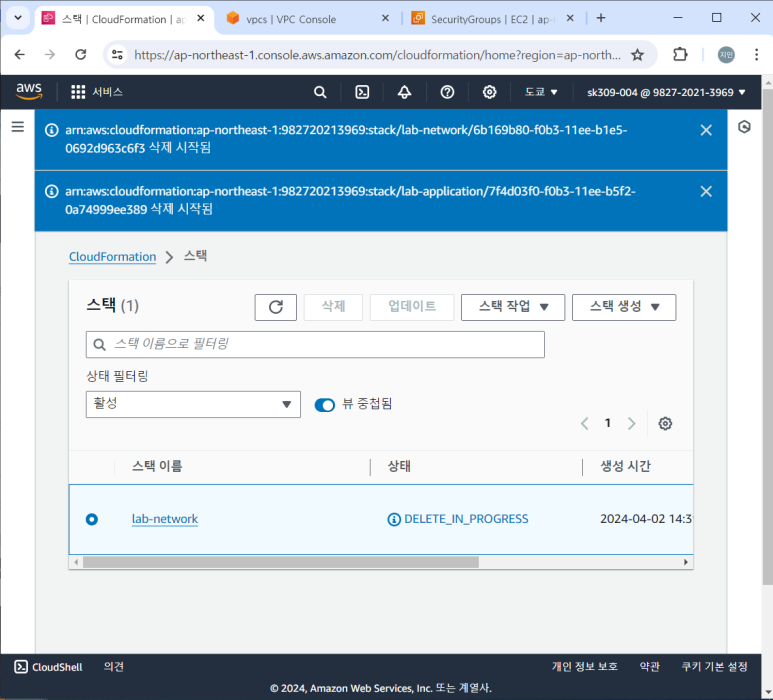The image size is (773, 700).
Task: Refresh the stack list
Action: pos(276,307)
